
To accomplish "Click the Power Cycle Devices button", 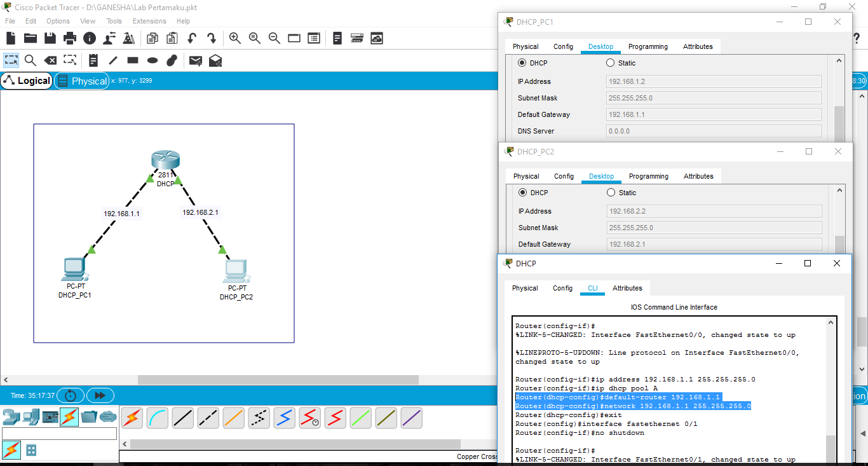I will point(71,395).
